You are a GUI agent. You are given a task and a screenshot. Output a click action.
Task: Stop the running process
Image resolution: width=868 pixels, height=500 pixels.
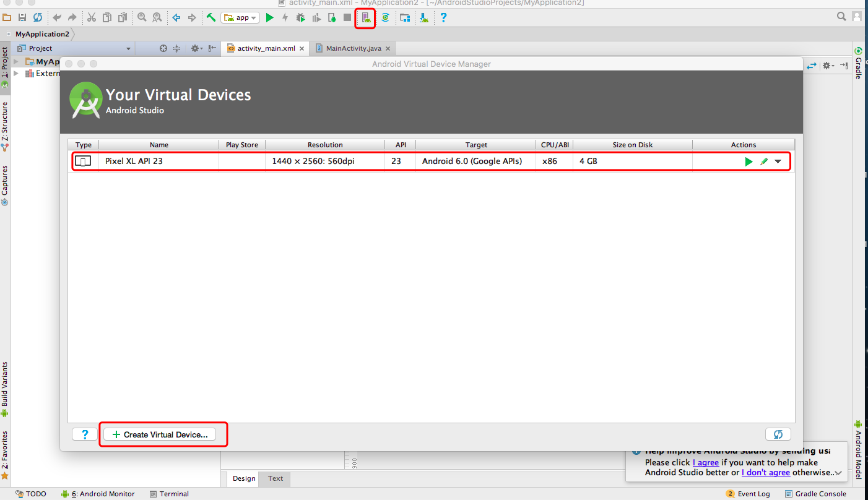click(347, 17)
